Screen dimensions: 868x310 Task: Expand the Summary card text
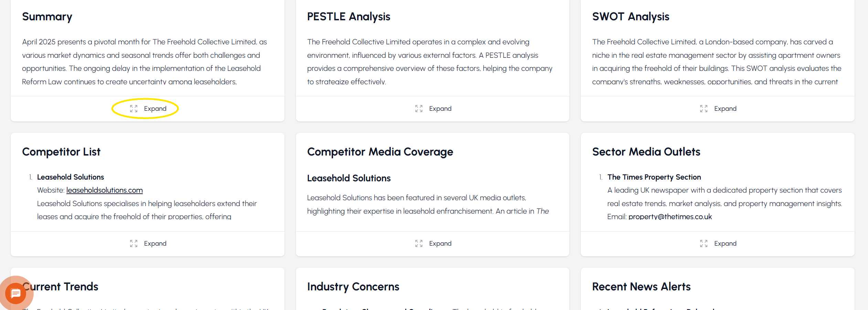(155, 109)
